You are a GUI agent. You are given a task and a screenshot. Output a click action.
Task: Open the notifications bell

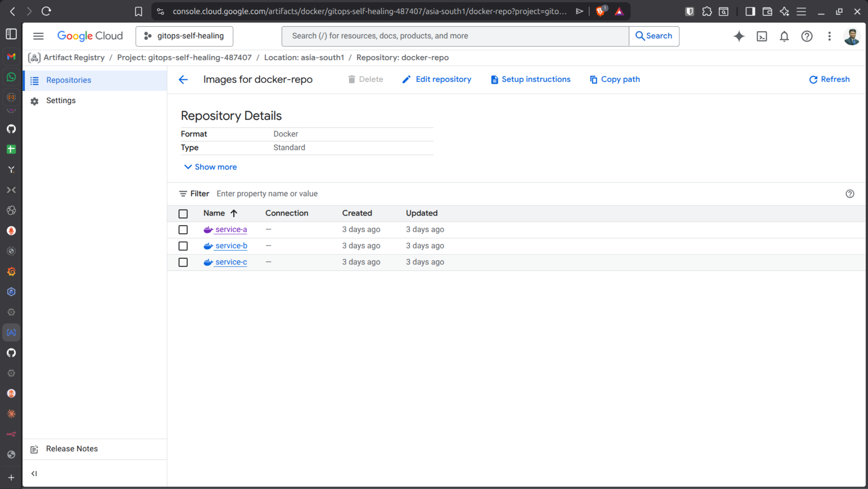(784, 36)
